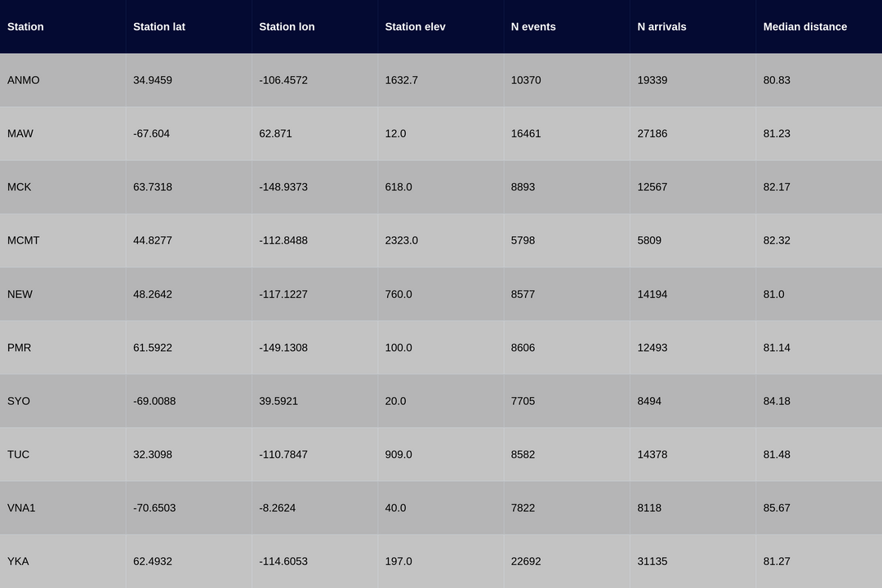Select the NEW station cell

click(20, 294)
